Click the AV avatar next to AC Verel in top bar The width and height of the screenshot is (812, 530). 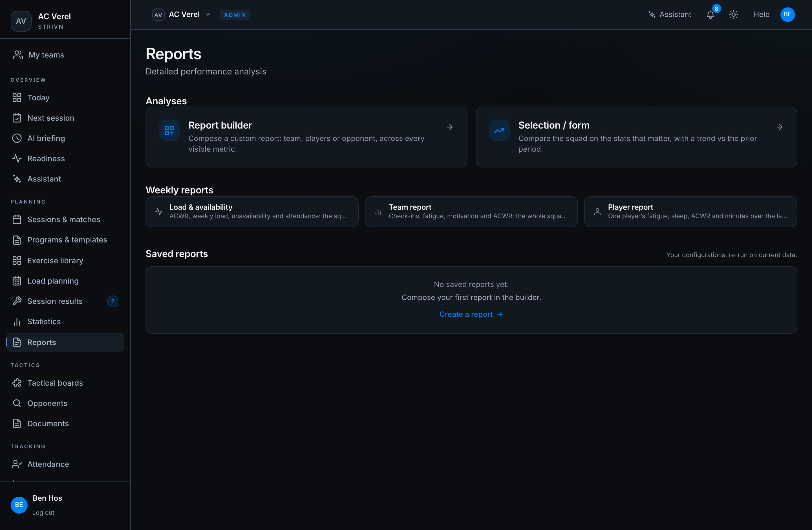158,15
